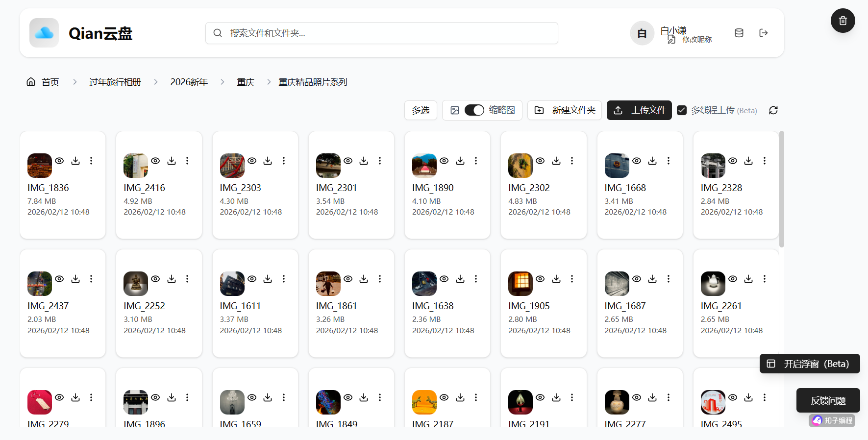Open more options for IMG_2416
The image size is (868, 440).
(187, 161)
